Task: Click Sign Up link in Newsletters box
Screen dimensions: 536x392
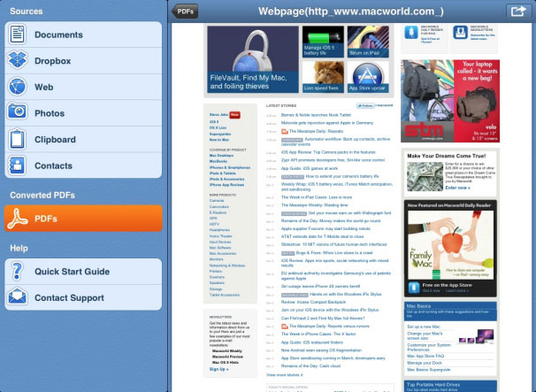Action: pyautogui.click(x=218, y=369)
